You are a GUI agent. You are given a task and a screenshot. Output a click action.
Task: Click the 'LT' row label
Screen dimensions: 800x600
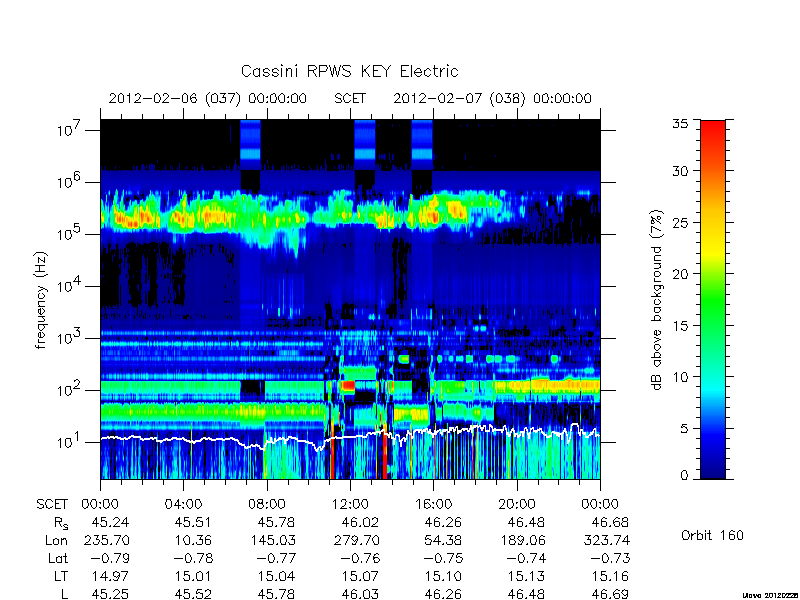[x=60, y=577]
